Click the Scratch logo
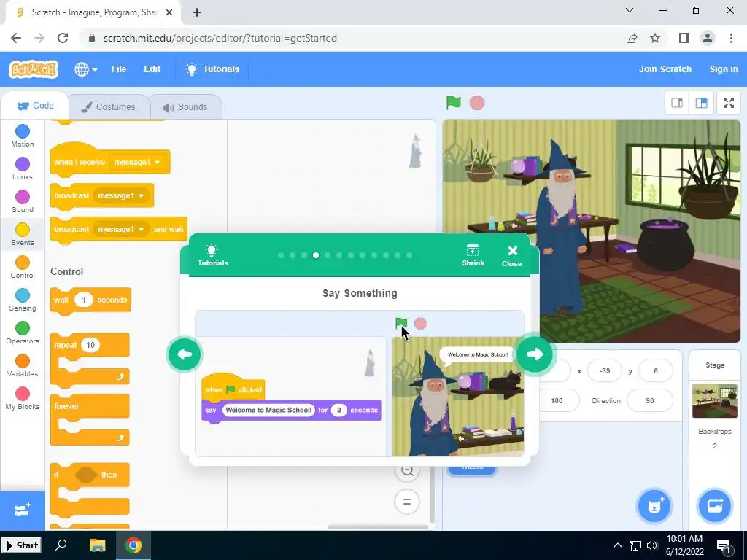 point(34,69)
